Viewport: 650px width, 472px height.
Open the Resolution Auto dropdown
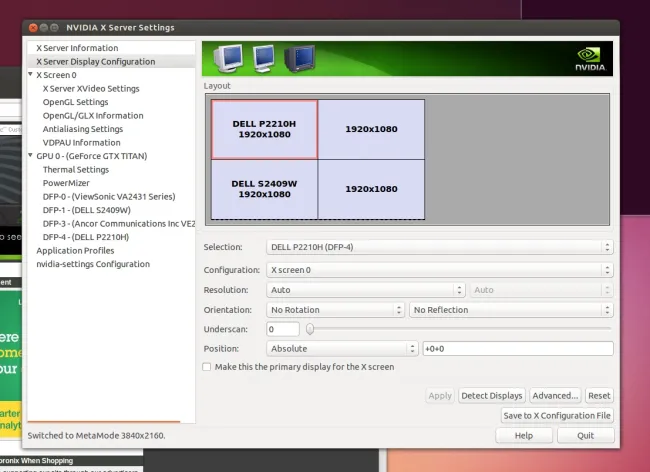366,290
